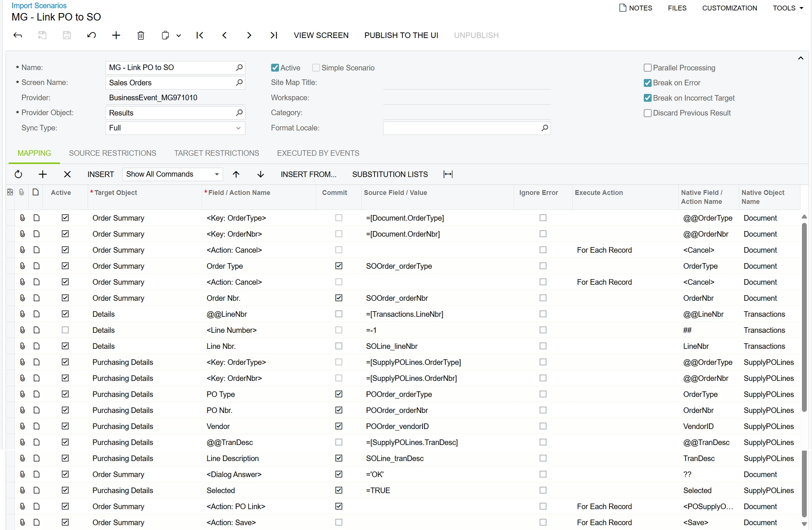Refresh the mapping grid
Screen dimensions: 812x530
(x=18, y=174)
